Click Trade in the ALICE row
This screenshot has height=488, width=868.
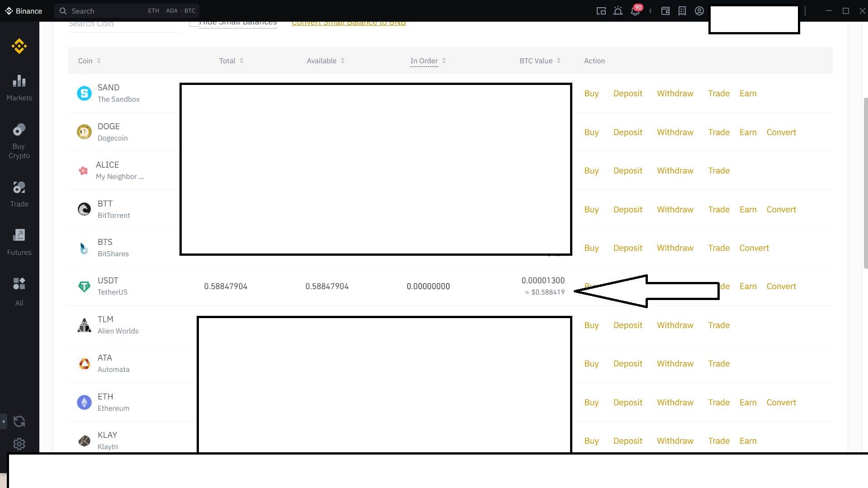pyautogui.click(x=719, y=171)
